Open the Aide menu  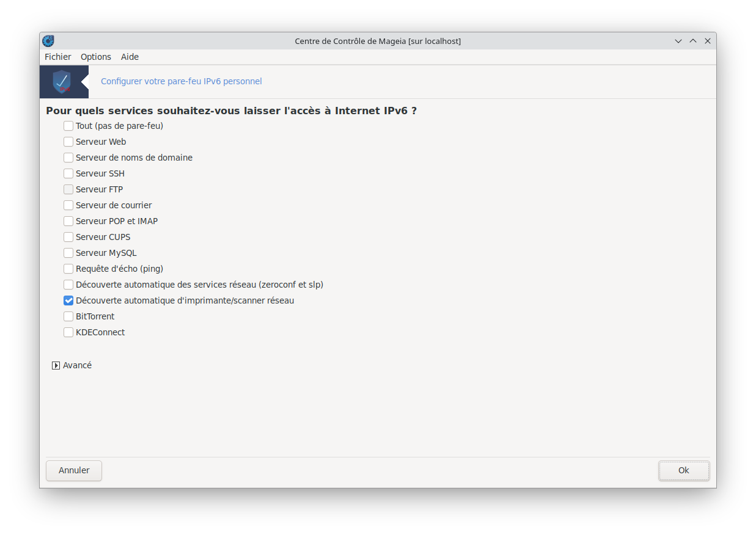click(x=130, y=57)
